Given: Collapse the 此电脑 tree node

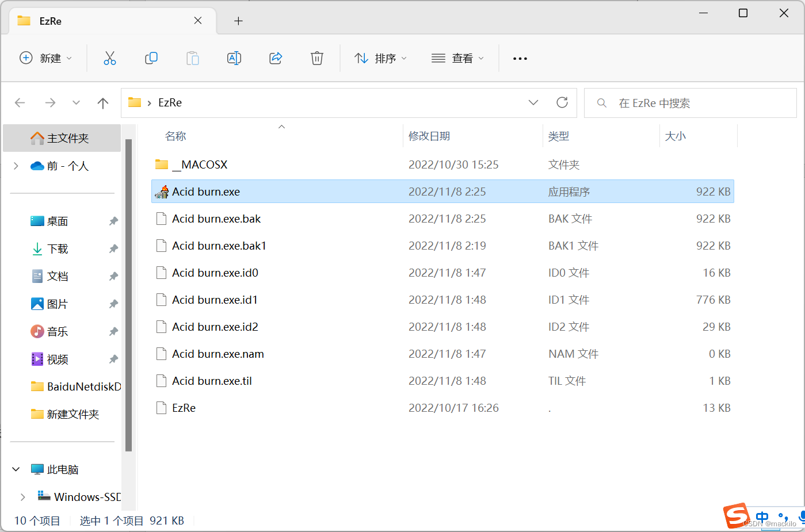Looking at the screenshot, I should pos(16,469).
